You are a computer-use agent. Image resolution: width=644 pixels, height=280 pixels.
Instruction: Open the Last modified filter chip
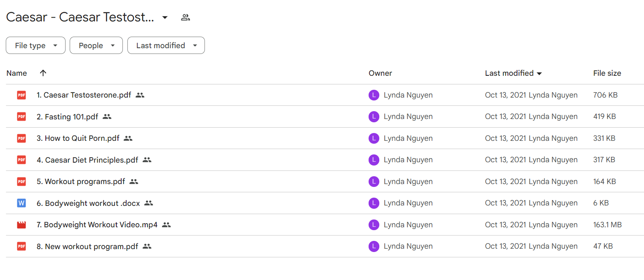coord(166,45)
